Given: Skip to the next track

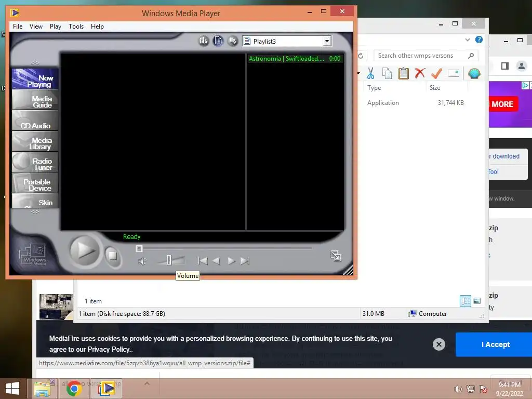Looking at the screenshot, I should coord(245,261).
